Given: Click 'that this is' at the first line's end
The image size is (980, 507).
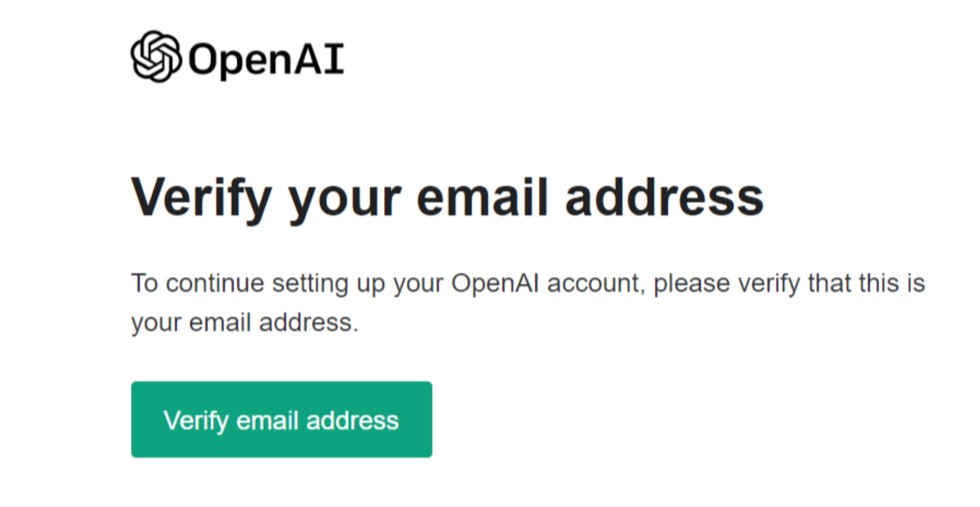Looking at the screenshot, I should 867,283.
